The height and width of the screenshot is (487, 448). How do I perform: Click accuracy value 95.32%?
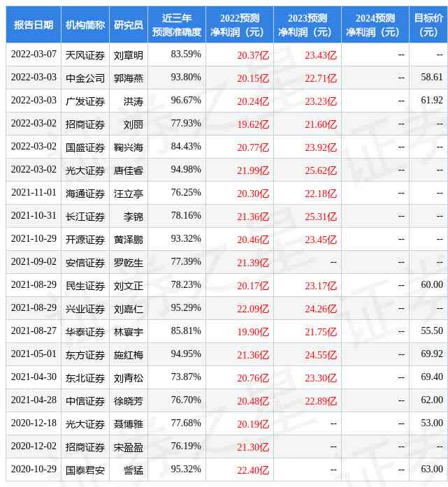pyautogui.click(x=186, y=470)
